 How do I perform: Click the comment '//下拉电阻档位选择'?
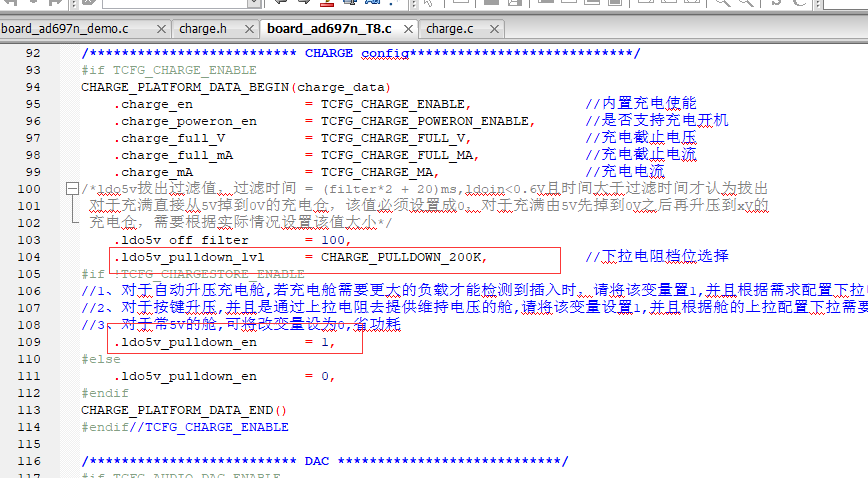point(657,256)
